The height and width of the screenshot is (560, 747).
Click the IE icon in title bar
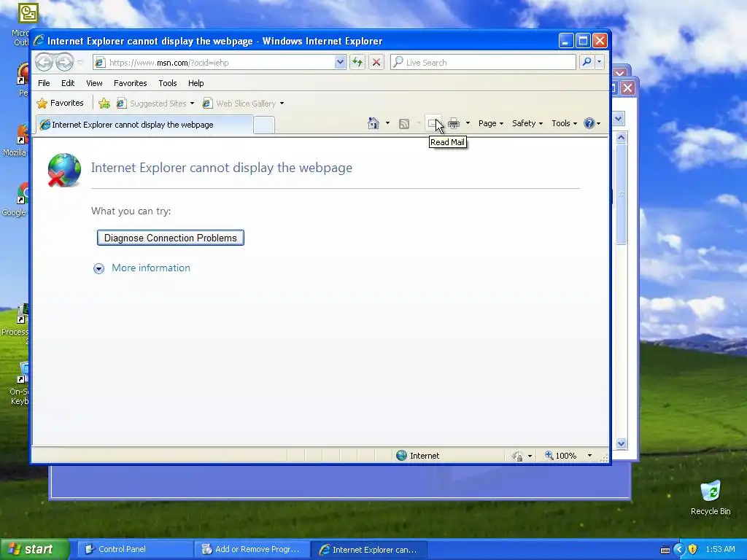pyautogui.click(x=39, y=41)
